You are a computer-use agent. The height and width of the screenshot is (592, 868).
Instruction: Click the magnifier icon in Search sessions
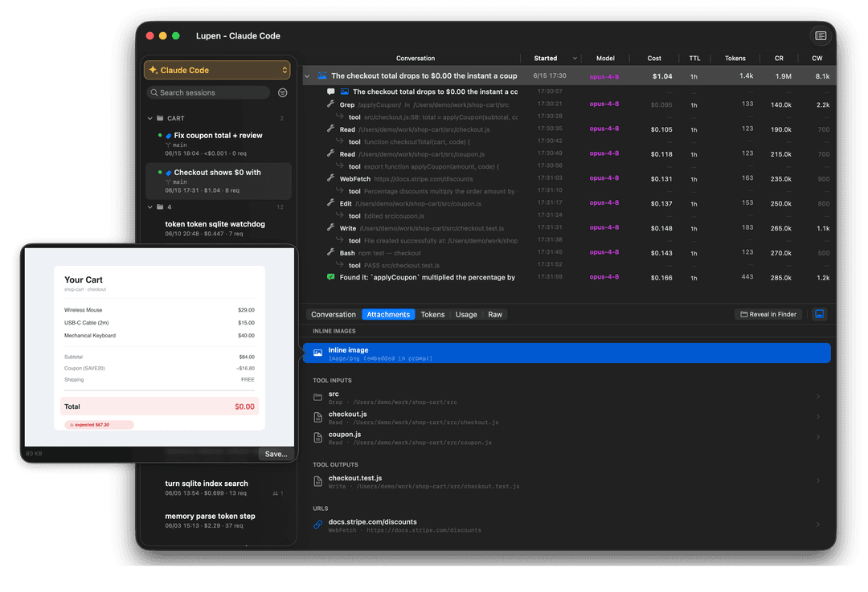point(154,93)
